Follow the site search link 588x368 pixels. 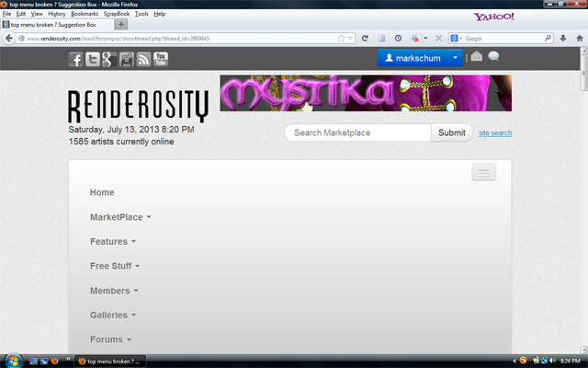click(495, 132)
